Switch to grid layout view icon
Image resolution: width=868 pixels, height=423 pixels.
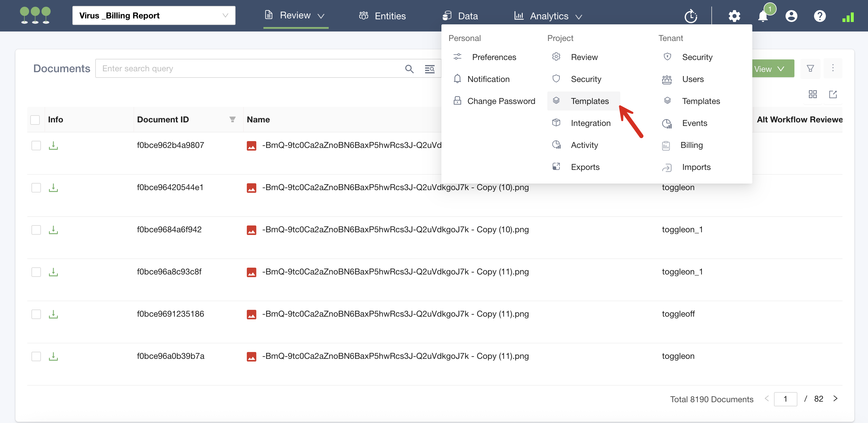813,94
